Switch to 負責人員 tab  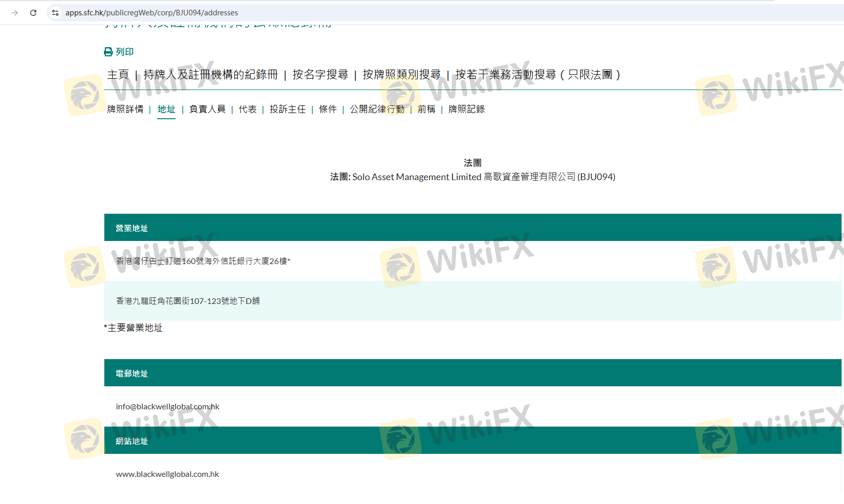click(x=207, y=109)
